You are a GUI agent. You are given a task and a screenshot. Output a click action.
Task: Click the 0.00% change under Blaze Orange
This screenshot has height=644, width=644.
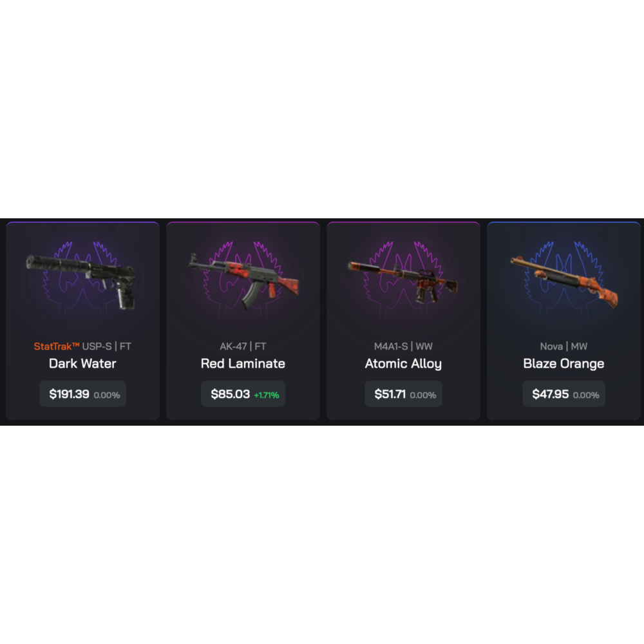pyautogui.click(x=586, y=395)
